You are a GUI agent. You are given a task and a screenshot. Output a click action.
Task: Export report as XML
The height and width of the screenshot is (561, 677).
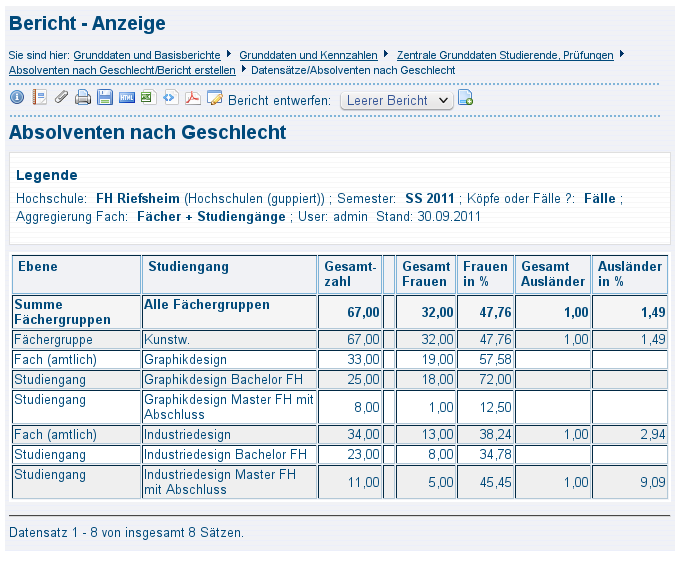pos(171,98)
